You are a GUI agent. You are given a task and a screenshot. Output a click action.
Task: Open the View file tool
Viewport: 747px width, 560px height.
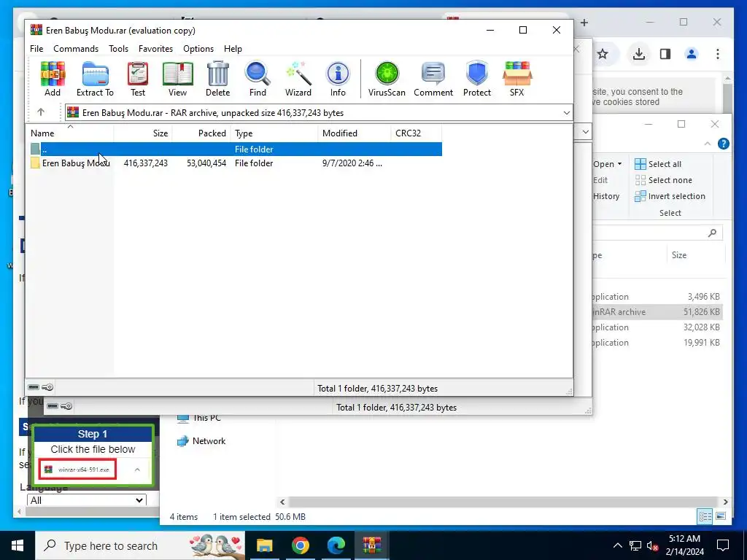[x=178, y=79]
